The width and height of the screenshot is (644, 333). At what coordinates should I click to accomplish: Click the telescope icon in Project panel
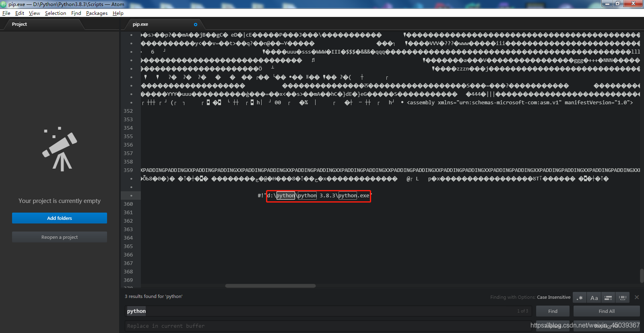[60, 149]
